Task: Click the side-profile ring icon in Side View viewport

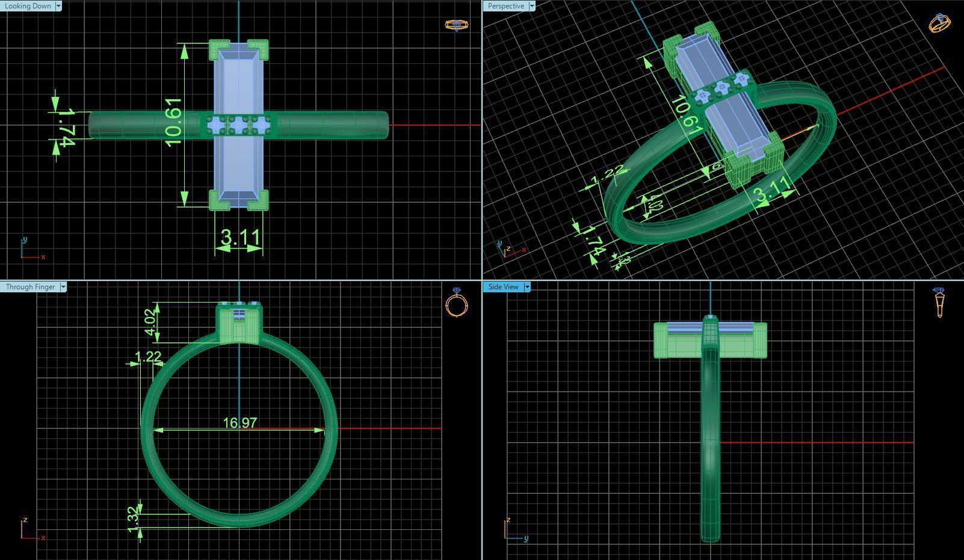Action: pos(939,303)
